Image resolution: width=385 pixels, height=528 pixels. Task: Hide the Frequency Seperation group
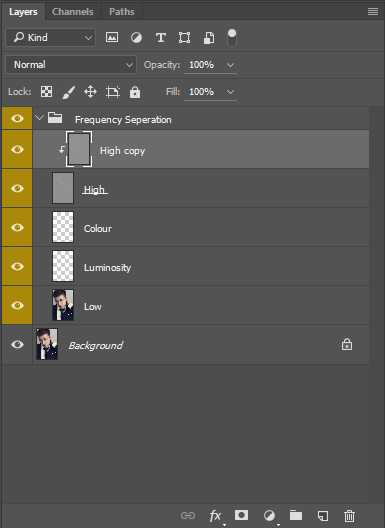pos(17,119)
